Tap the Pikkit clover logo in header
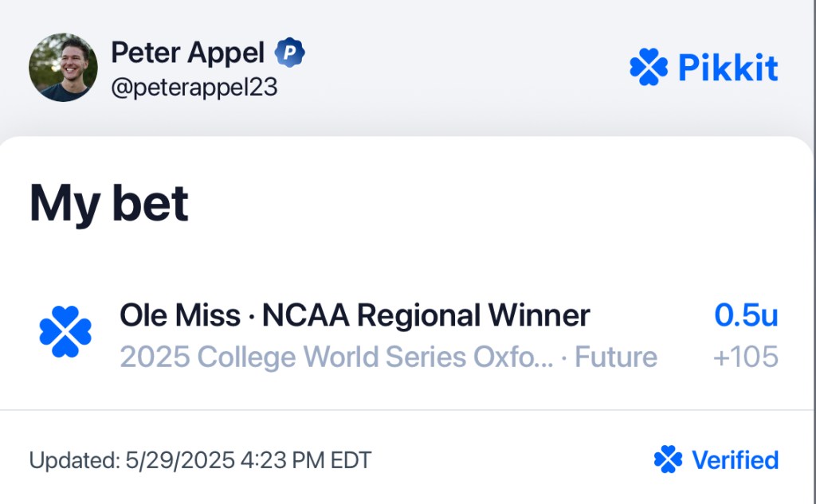816x504 pixels. pos(649,67)
